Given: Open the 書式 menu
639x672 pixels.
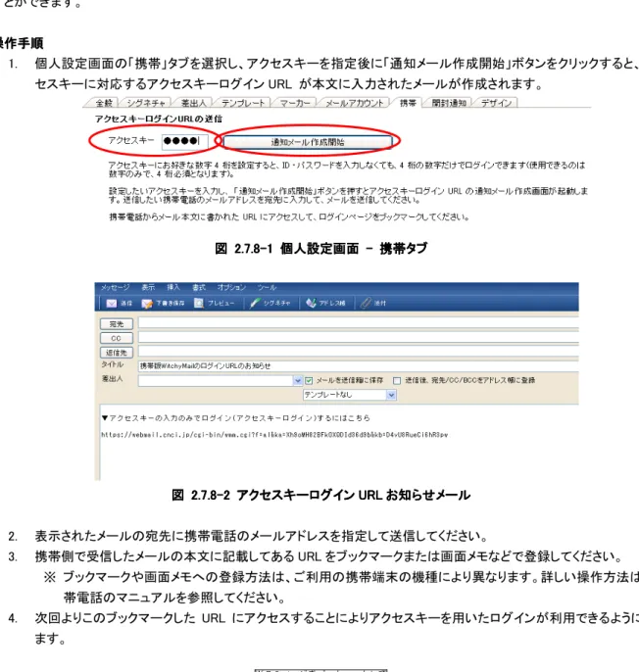Looking at the screenshot, I should tap(199, 287).
